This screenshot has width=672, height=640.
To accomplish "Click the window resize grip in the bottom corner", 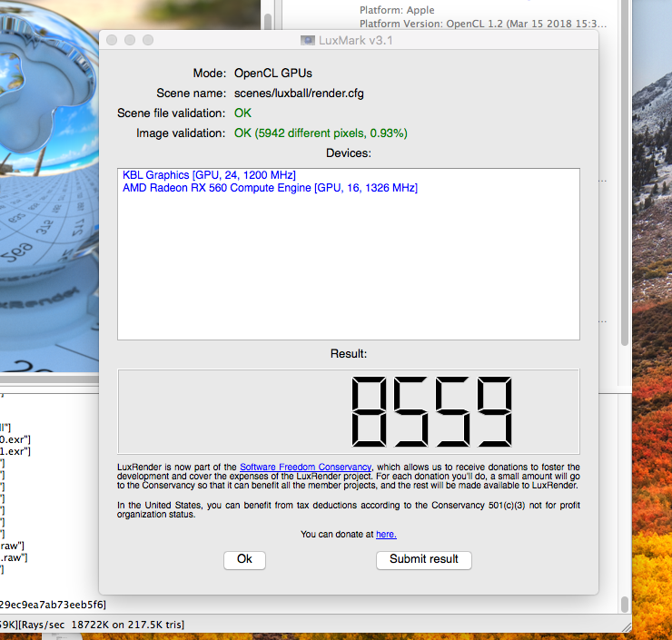I will [x=627, y=627].
